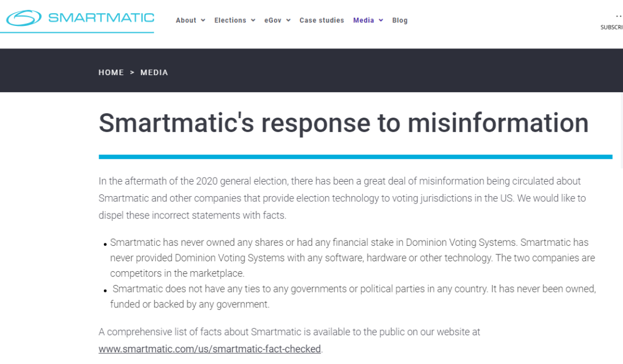Open the smartmatic-fact-checked URL link

point(209,349)
